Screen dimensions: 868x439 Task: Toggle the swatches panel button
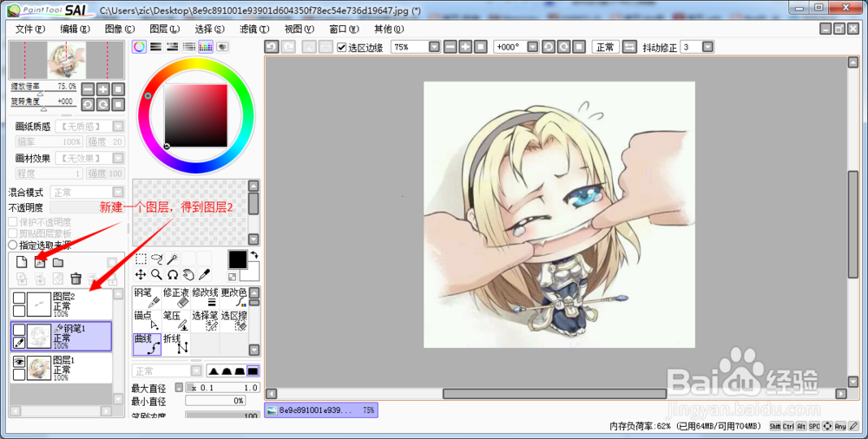206,47
